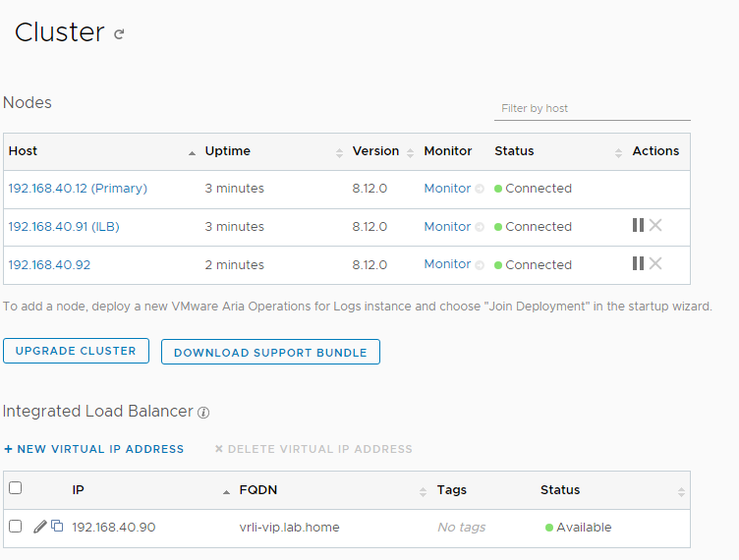
Task: Select all virtual IPs header checkbox
Action: (x=15, y=488)
